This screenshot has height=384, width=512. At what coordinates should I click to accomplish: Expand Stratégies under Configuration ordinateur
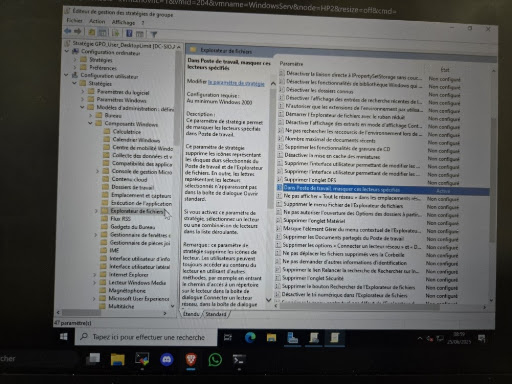75,59
